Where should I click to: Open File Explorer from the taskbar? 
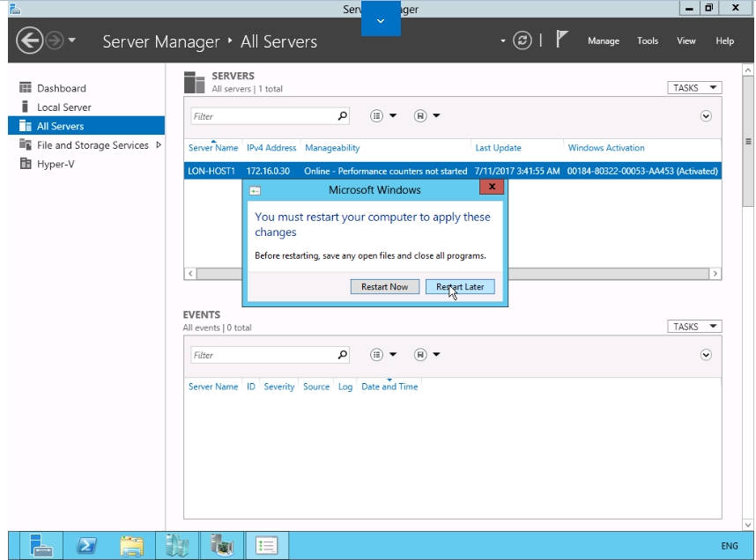point(131,546)
